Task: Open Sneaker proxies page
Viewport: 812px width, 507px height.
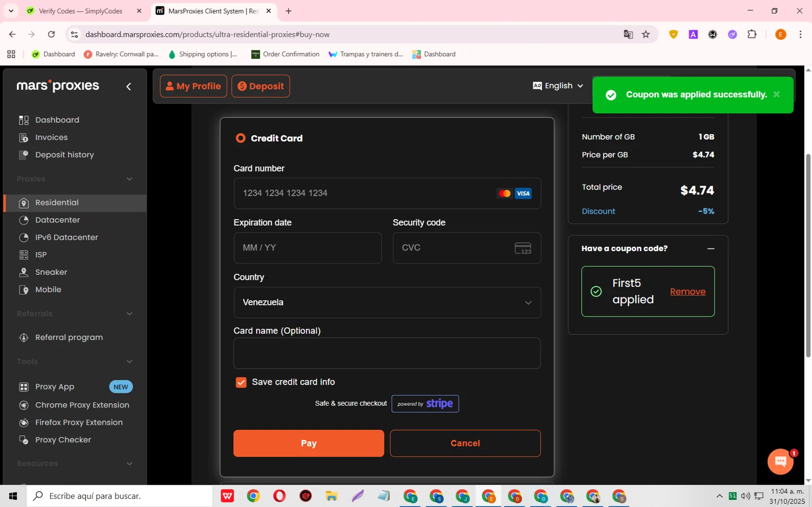Action: click(51, 272)
